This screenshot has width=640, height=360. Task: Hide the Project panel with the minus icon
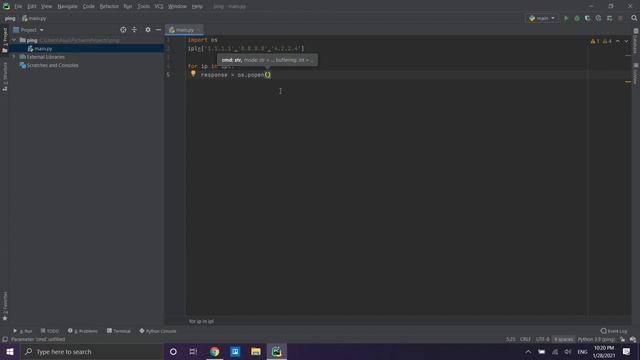158,30
